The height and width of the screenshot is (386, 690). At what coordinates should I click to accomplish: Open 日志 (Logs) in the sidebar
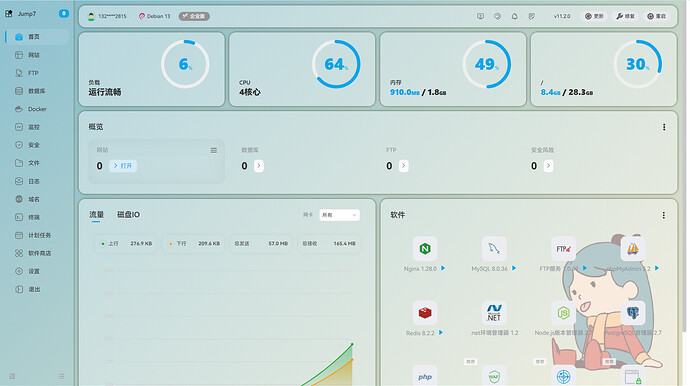coord(37,181)
